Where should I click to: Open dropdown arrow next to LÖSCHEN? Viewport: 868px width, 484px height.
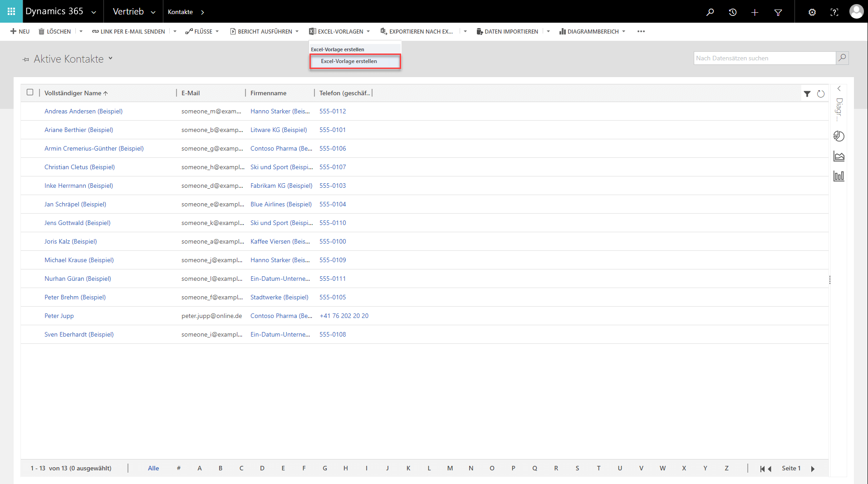click(x=81, y=31)
